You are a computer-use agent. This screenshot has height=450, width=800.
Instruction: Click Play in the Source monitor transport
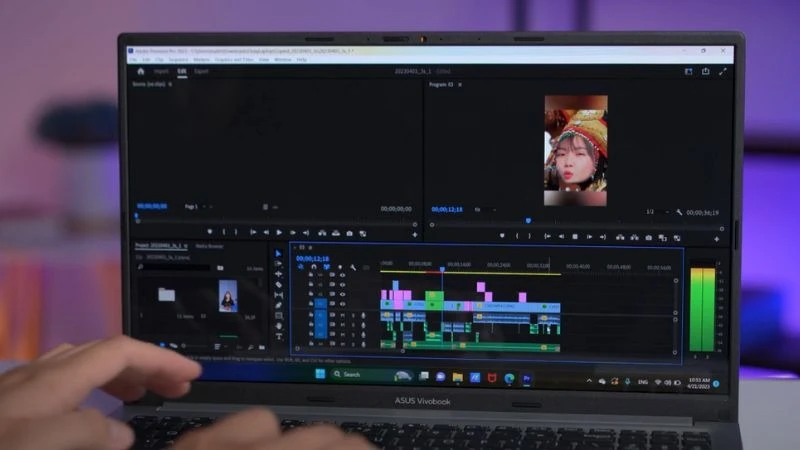[279, 233]
